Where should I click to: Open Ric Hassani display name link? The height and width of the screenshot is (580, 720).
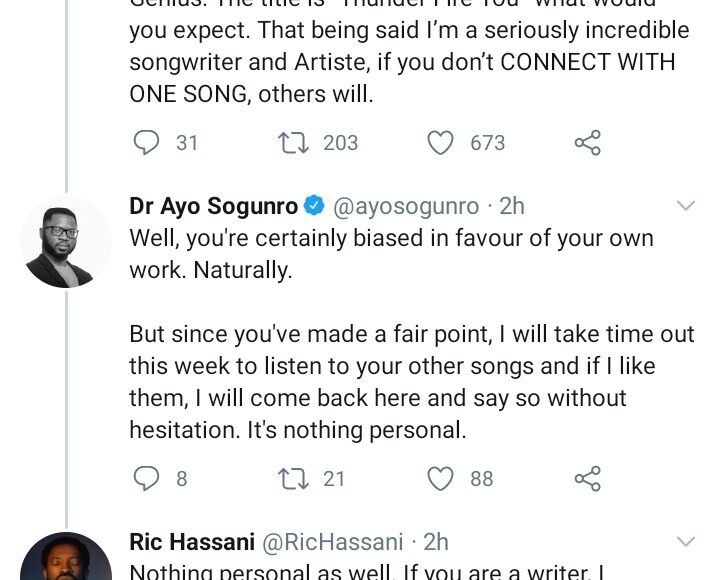pyautogui.click(x=192, y=543)
